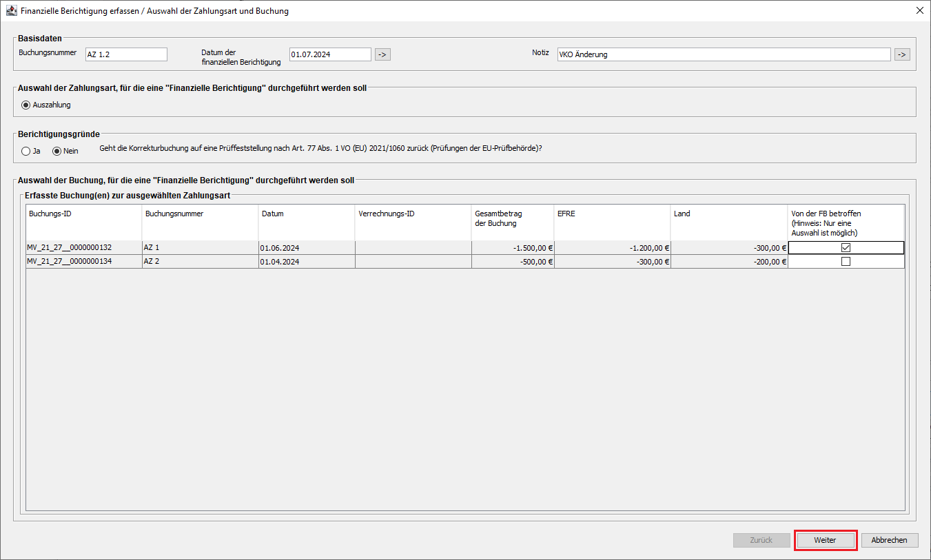Click the Datum der finanziellen Berichtigung field
The image size is (931, 560).
coord(330,54)
